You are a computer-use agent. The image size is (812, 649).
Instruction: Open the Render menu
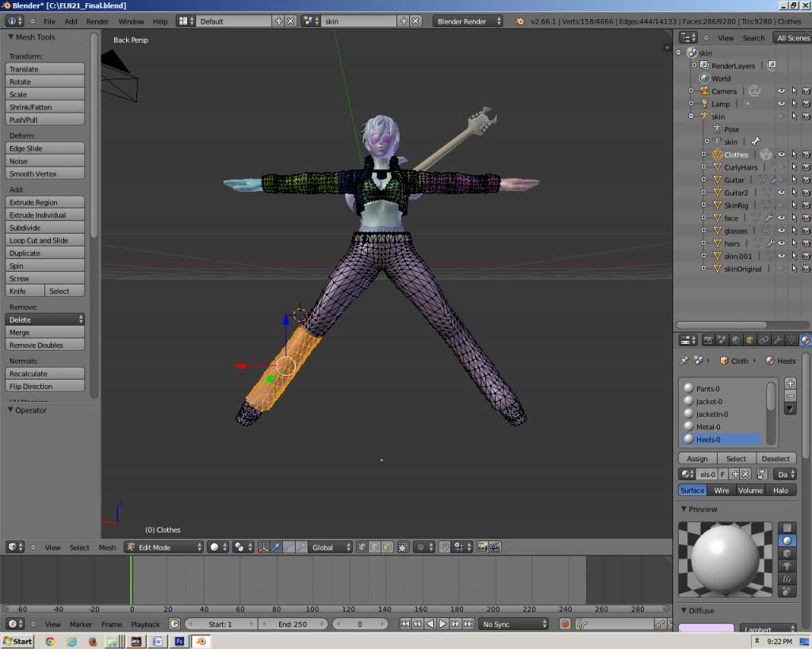98,21
